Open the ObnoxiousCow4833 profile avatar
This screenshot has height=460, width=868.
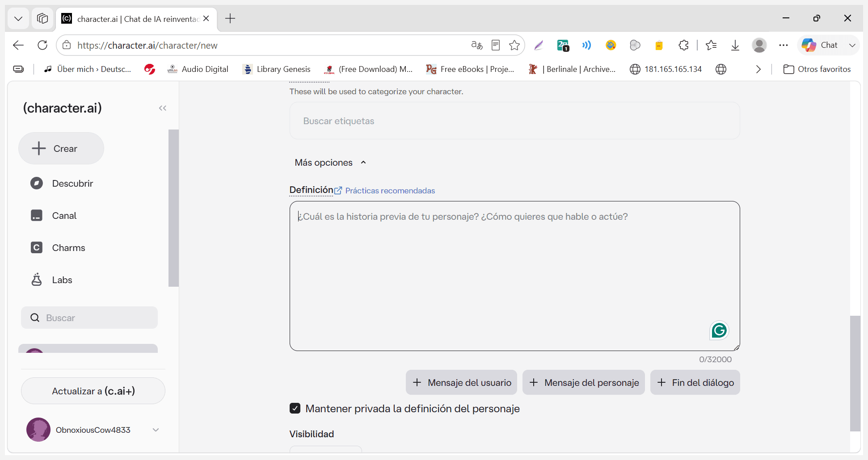click(x=38, y=430)
